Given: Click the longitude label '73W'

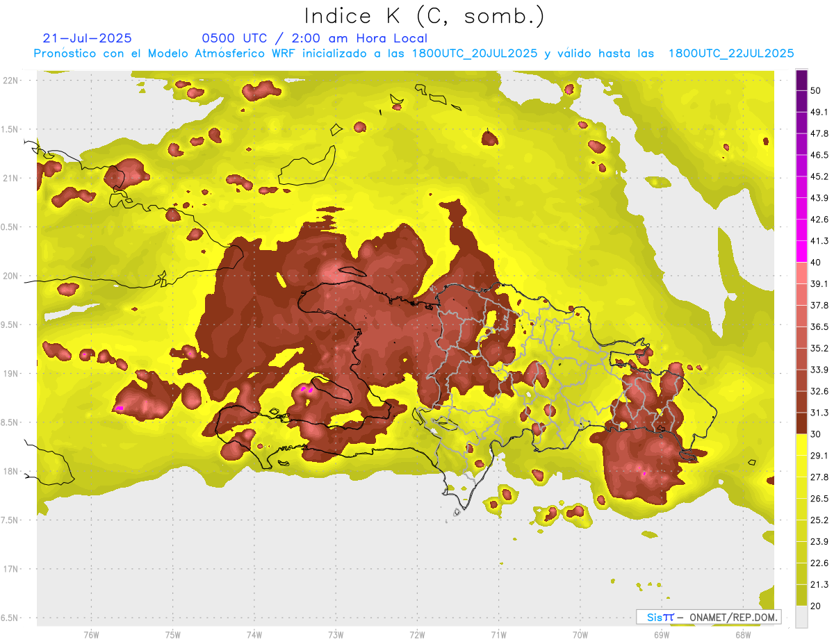Looking at the screenshot, I should click(x=336, y=634).
